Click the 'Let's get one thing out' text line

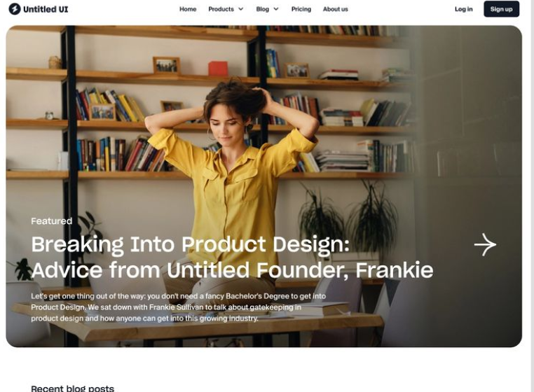[179, 296]
